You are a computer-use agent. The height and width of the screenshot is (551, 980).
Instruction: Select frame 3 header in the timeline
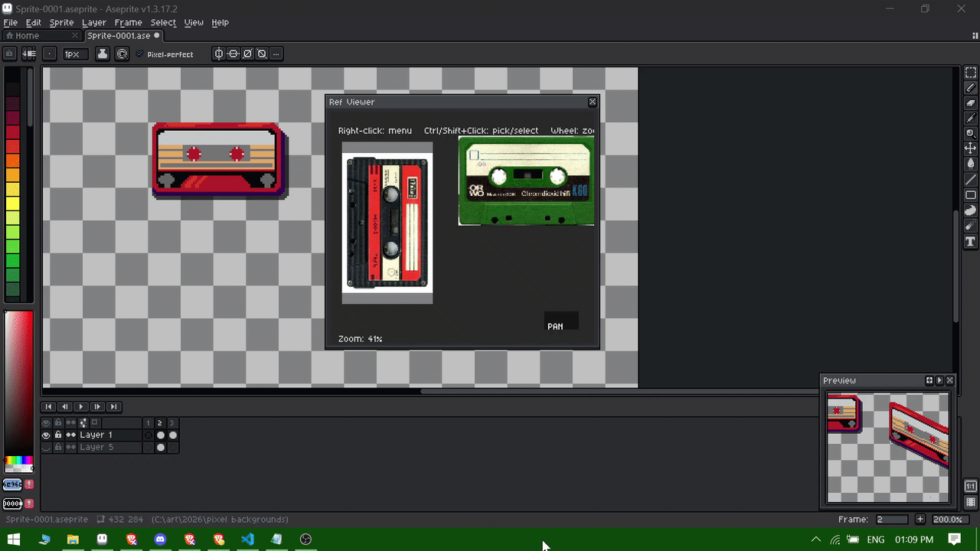[172, 422]
